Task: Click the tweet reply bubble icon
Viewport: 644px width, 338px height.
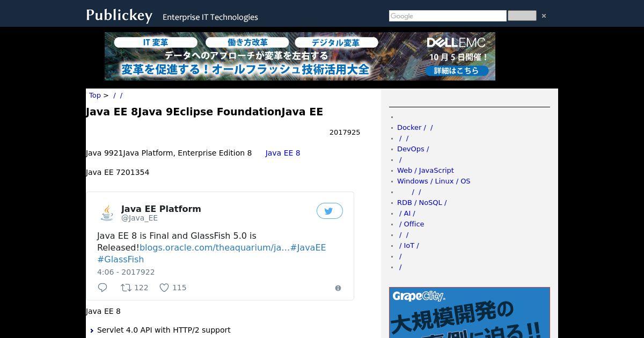Action: tap(103, 288)
